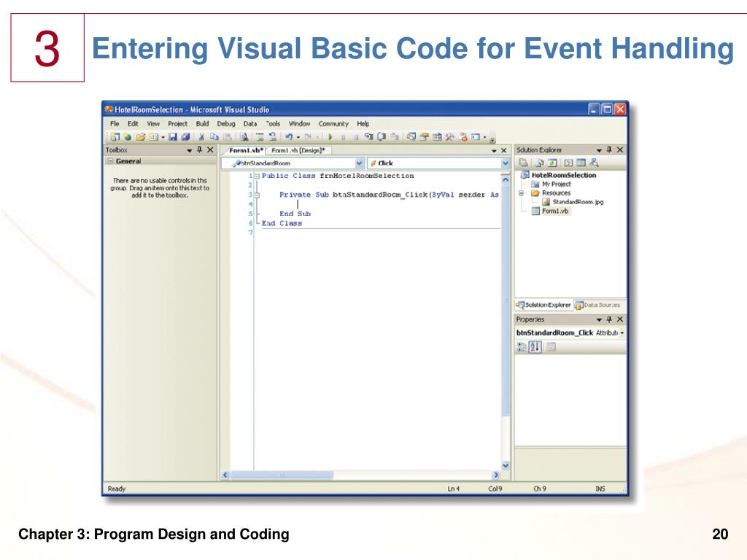Screen dimensions: 747x560
Task: Open the Toolbox window position dropdown arrow
Action: tap(189, 150)
